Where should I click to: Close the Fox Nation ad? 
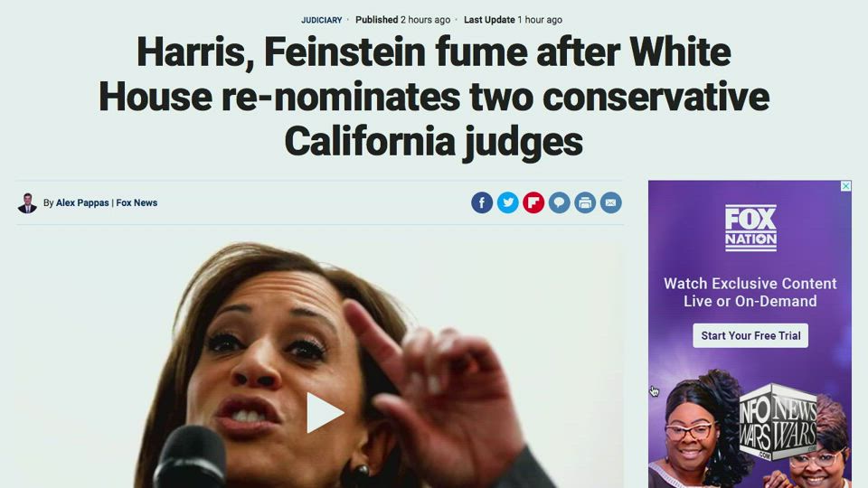click(x=846, y=186)
